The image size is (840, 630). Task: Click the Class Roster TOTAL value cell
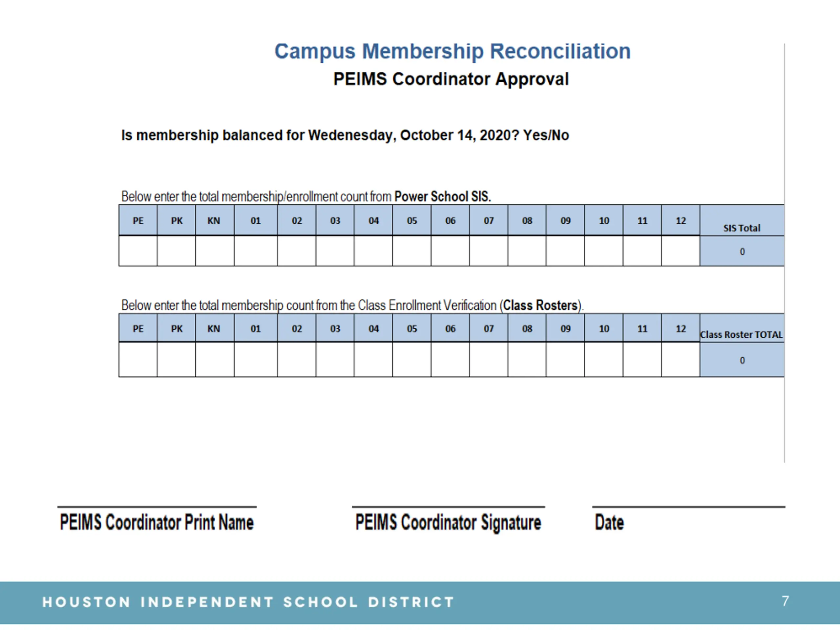(742, 360)
